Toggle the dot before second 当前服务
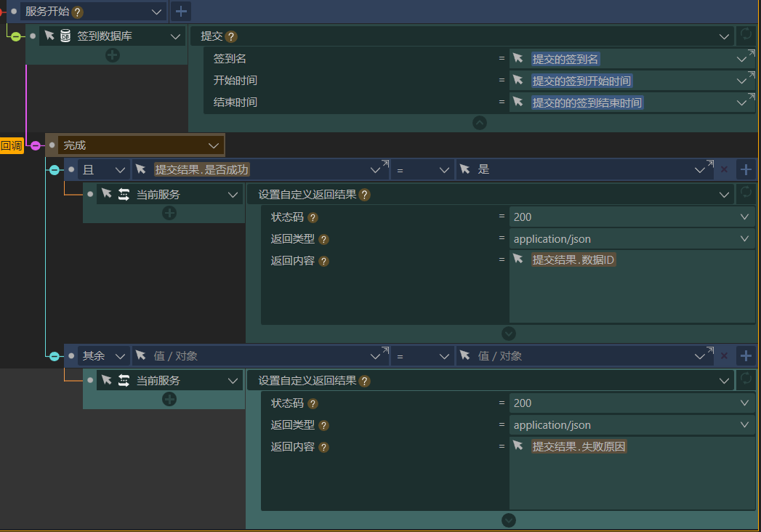 click(x=90, y=380)
